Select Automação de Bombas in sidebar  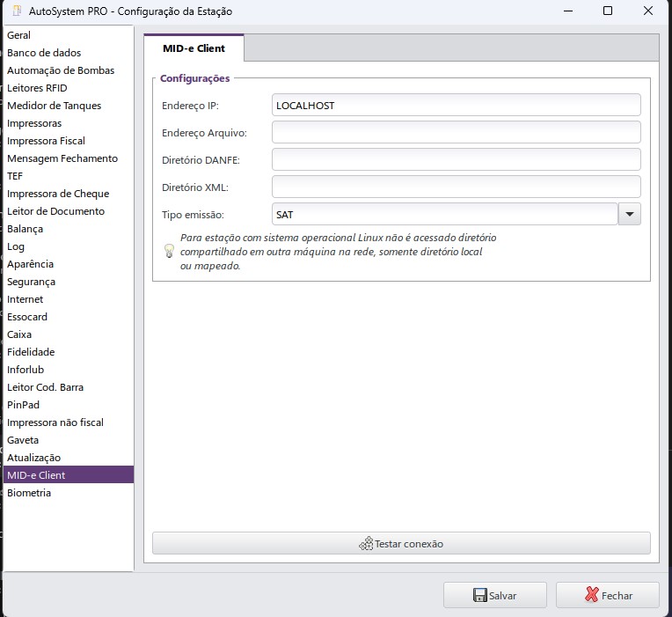(61, 70)
